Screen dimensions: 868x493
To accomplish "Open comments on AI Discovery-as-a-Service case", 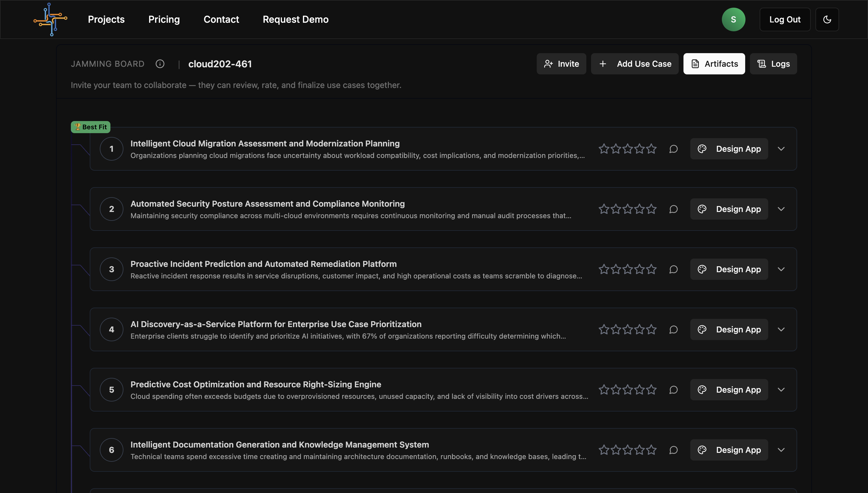I will click(673, 329).
